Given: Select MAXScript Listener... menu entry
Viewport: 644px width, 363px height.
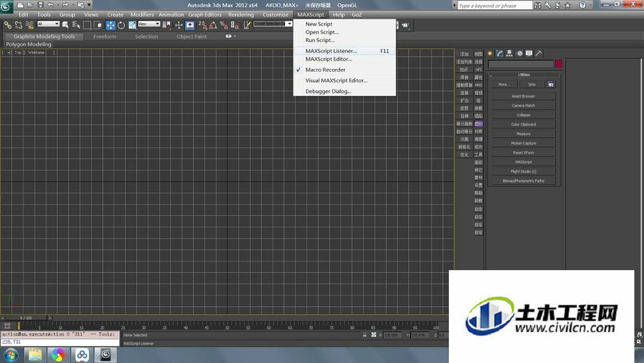Looking at the screenshot, I should coord(345,51).
